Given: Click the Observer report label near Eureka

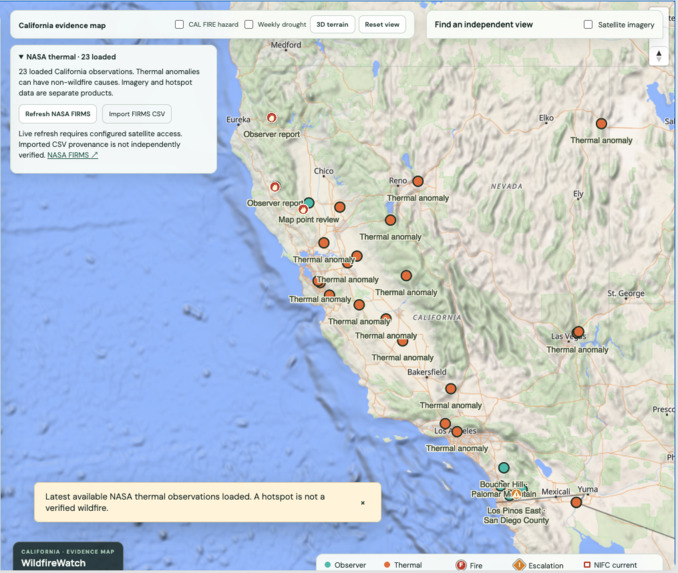Looking at the screenshot, I should click(272, 134).
